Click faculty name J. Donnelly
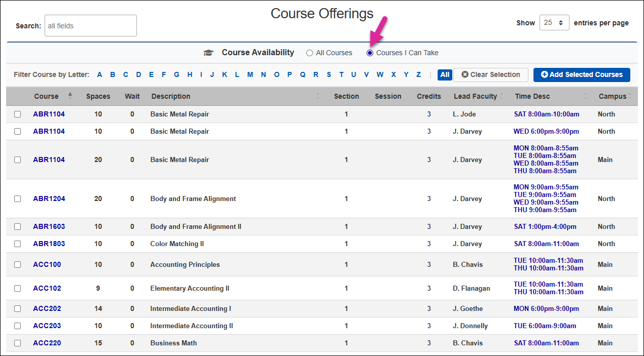 [x=470, y=326]
